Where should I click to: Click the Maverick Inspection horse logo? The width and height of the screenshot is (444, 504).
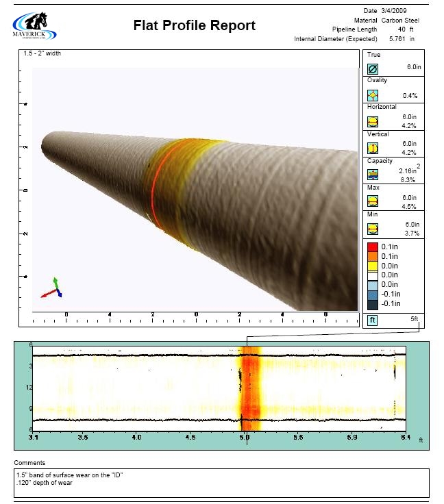[x=34, y=26]
